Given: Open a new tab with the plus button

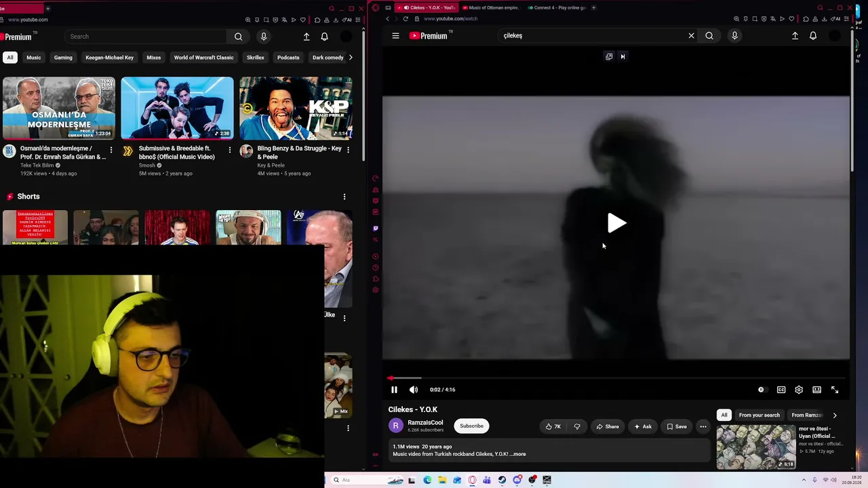Looking at the screenshot, I should (x=593, y=7).
